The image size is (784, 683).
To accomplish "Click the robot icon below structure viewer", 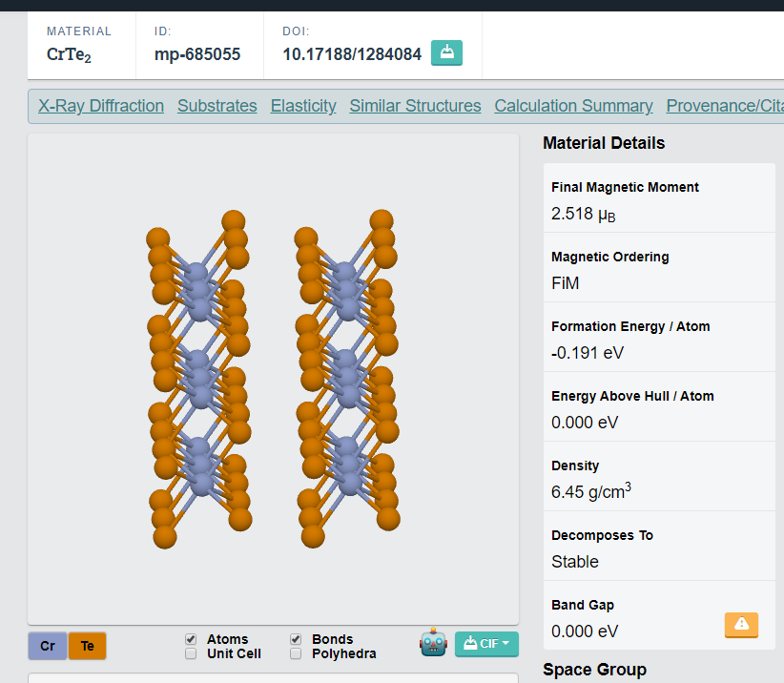I will point(433,643).
